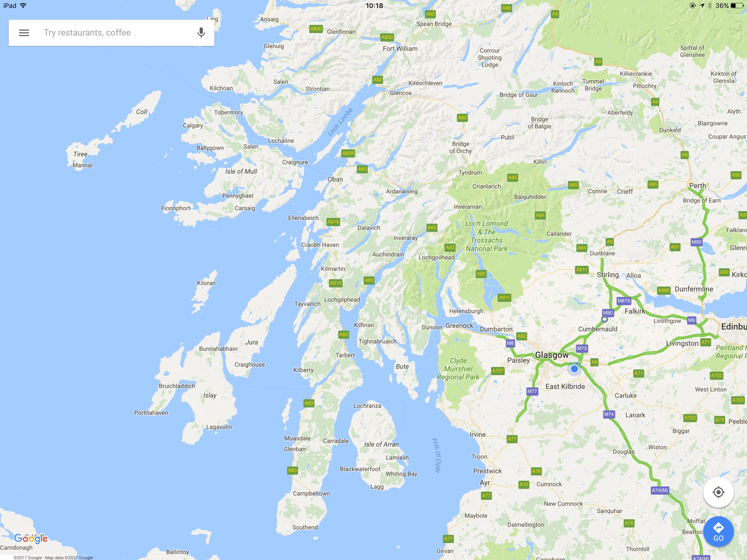747x560 pixels.
Task: Tap Loch Lomond & The Trossachs National Park
Action: coord(487,236)
